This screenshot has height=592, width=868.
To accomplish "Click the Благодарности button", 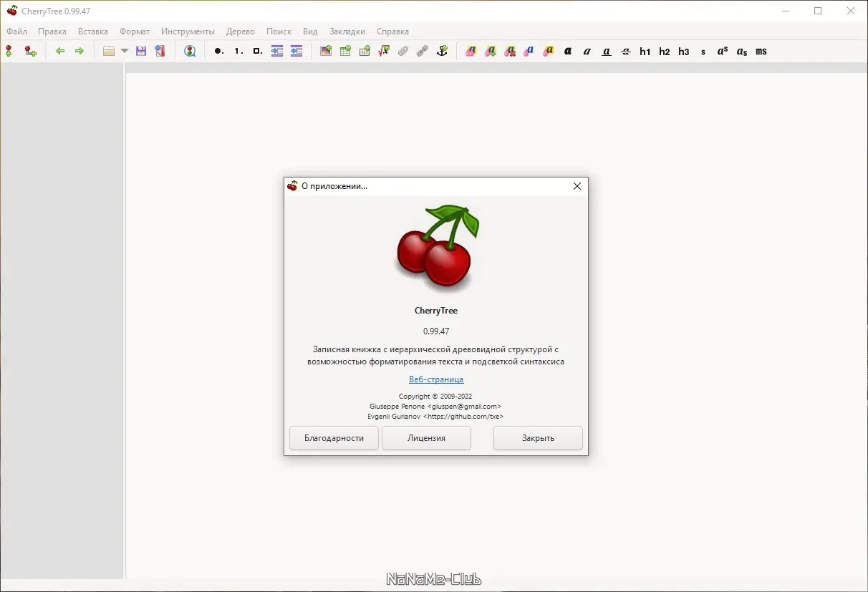I will [334, 438].
